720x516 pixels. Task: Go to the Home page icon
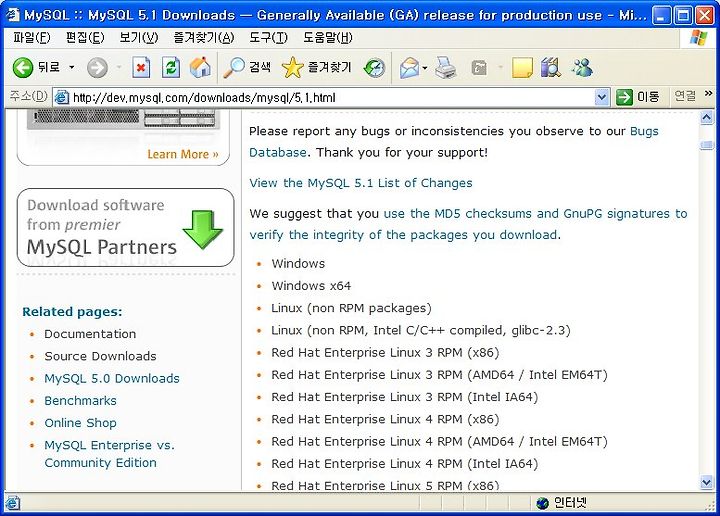[200, 68]
